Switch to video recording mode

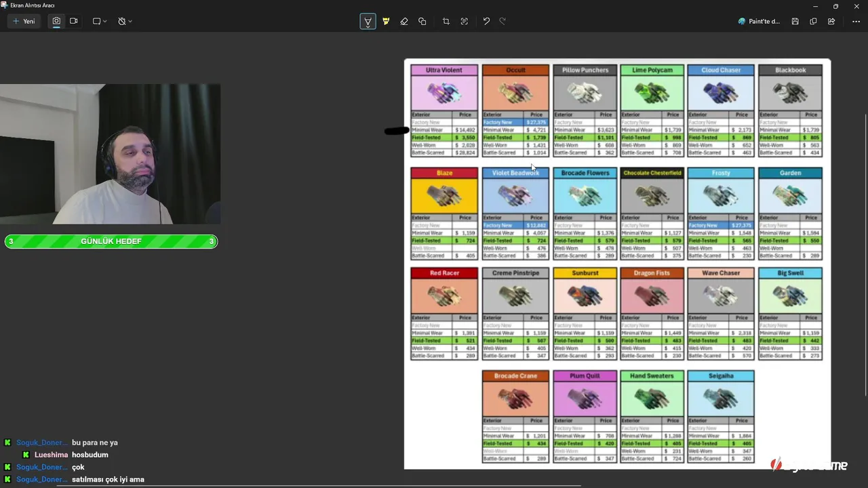pos(74,21)
